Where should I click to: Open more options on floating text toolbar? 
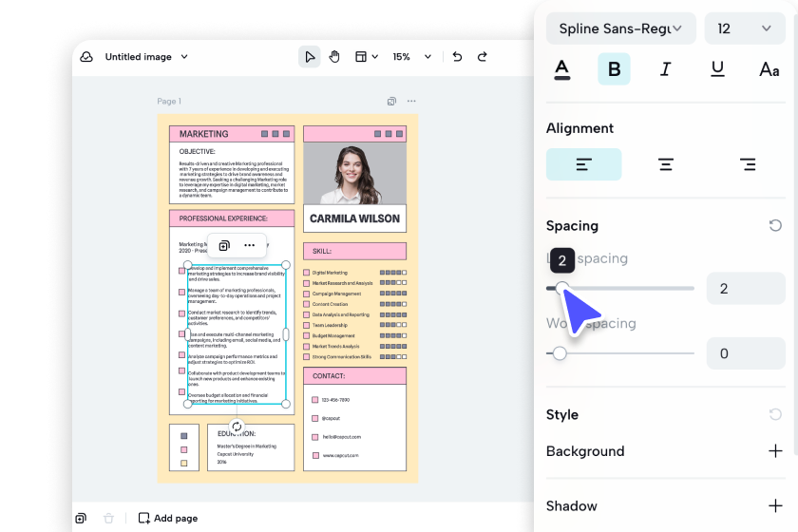point(249,245)
